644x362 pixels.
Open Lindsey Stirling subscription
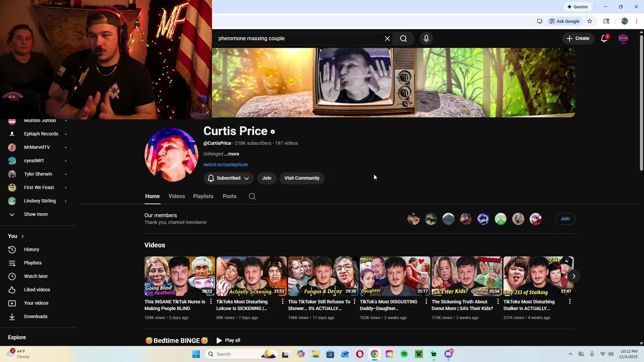tap(39, 201)
